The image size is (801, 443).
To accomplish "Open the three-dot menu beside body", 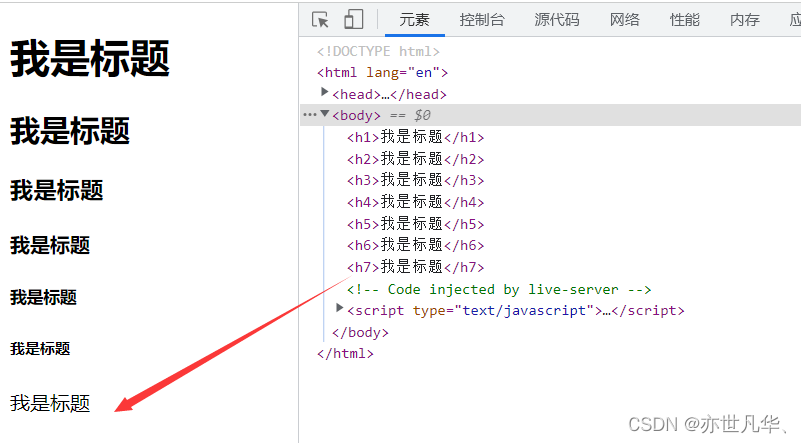I will (x=310, y=114).
